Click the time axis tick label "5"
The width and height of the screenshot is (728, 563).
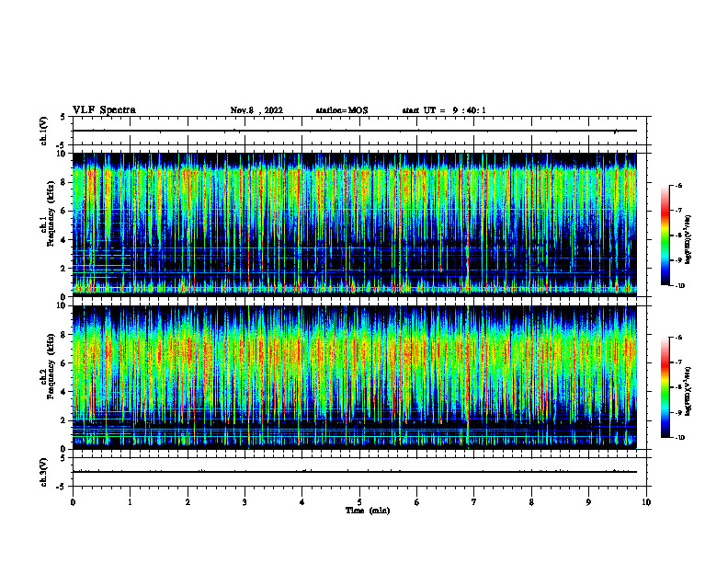tap(359, 502)
